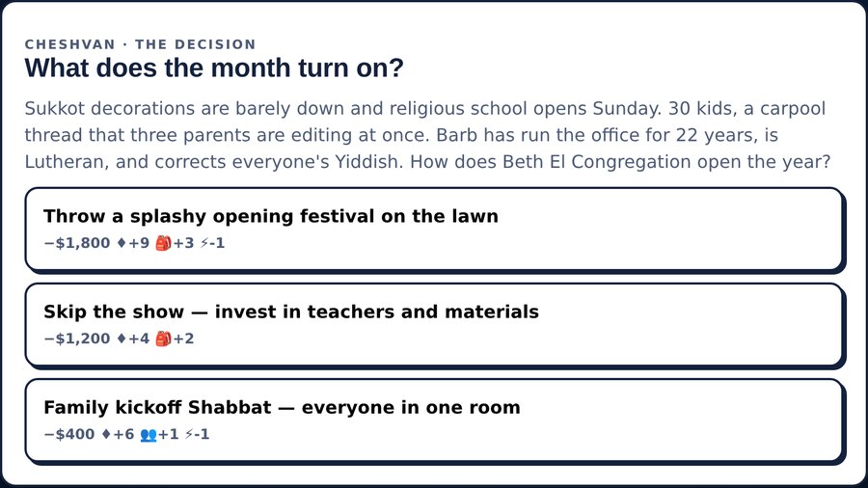Choose the splashy opening festival option
Viewport: 868px width, 488px height.
click(435, 230)
